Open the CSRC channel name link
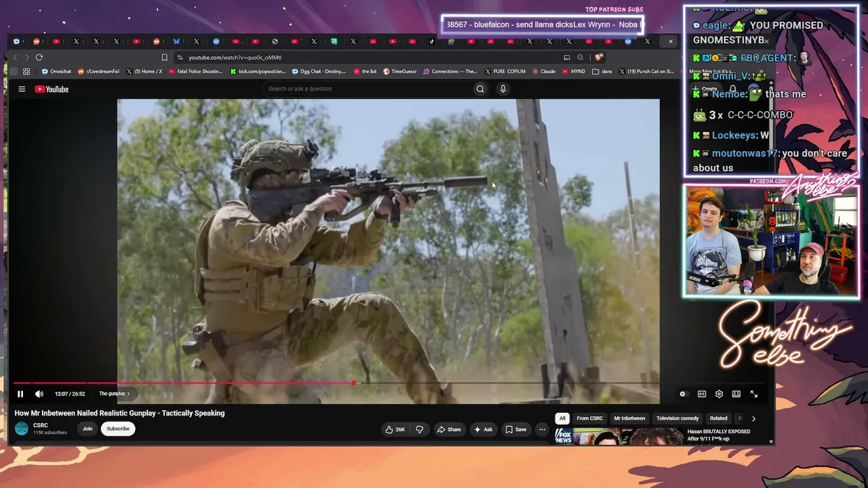868x488 pixels. coord(41,425)
